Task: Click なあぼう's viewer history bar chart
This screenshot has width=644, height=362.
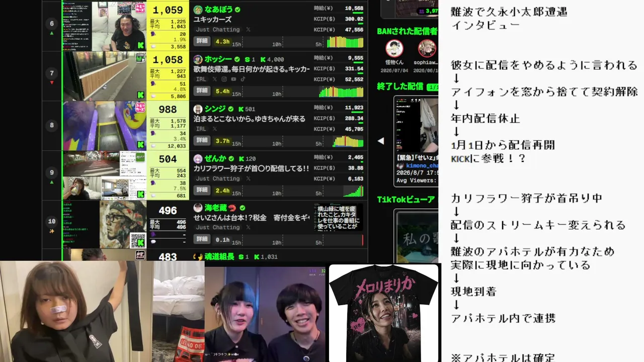Action: click(x=345, y=42)
